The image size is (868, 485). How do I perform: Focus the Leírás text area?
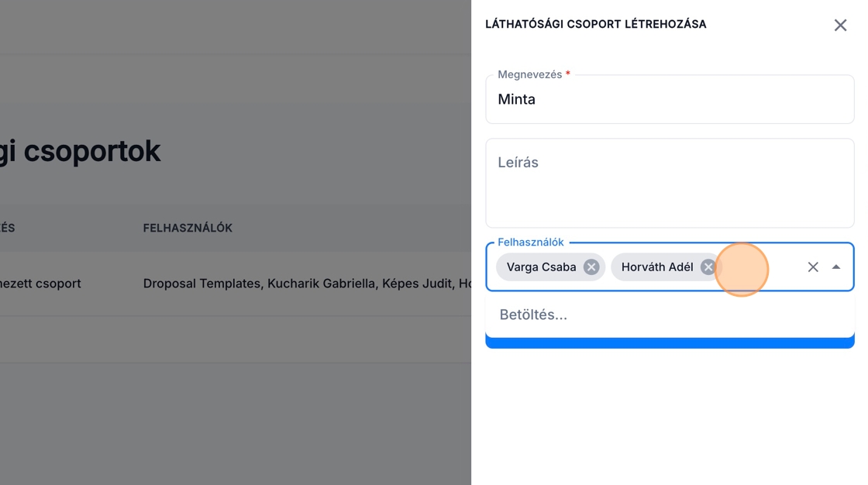(x=669, y=184)
